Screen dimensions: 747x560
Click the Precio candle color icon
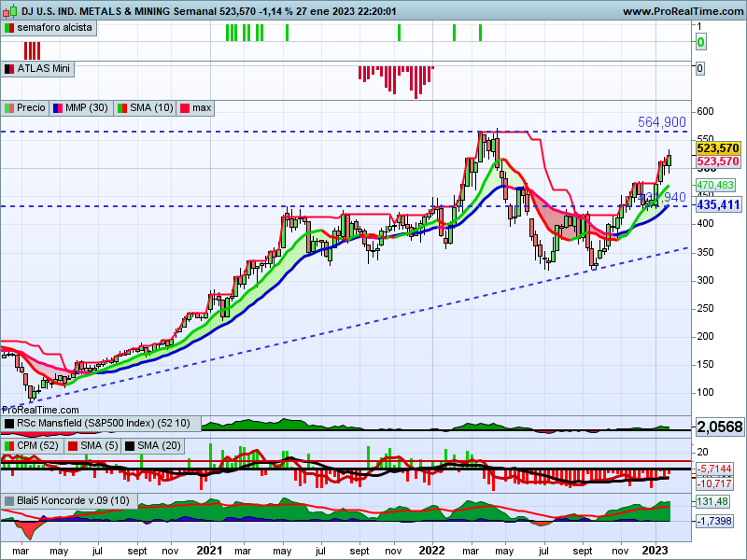coord(9,108)
